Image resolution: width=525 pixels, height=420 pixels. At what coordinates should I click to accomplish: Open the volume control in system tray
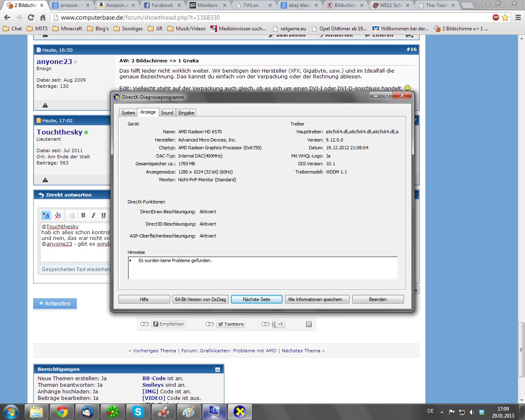(x=472, y=412)
